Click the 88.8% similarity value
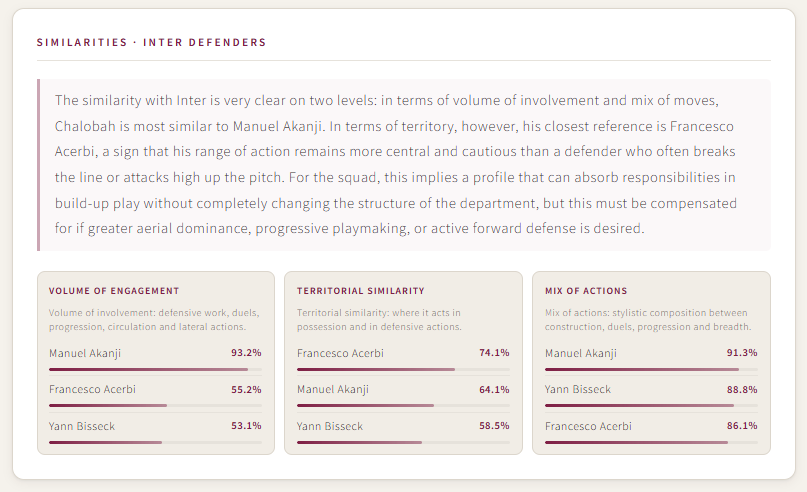The height and width of the screenshot is (492, 807). click(x=742, y=390)
